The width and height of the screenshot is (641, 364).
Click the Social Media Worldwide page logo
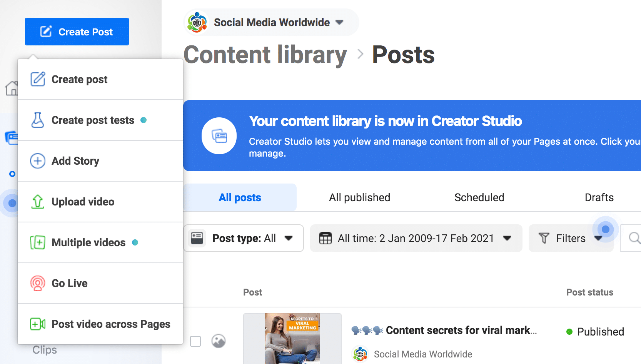click(x=197, y=22)
